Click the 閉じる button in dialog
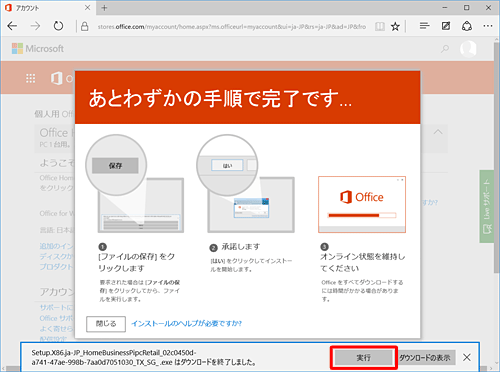 coord(106,324)
